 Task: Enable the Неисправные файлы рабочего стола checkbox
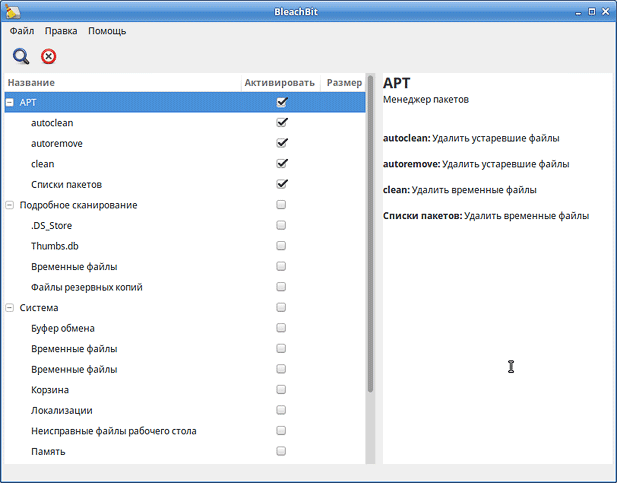(x=281, y=431)
